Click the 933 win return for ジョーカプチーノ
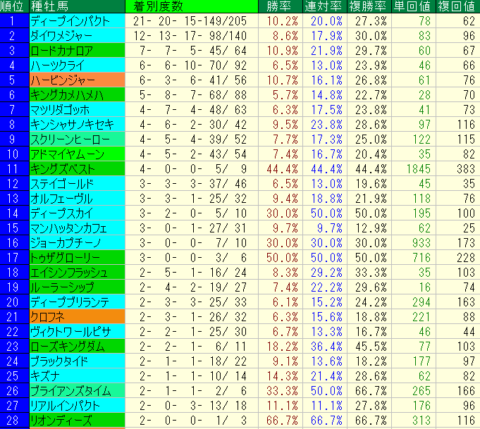Image resolution: width=480 pixels, height=429 pixels. (x=422, y=243)
